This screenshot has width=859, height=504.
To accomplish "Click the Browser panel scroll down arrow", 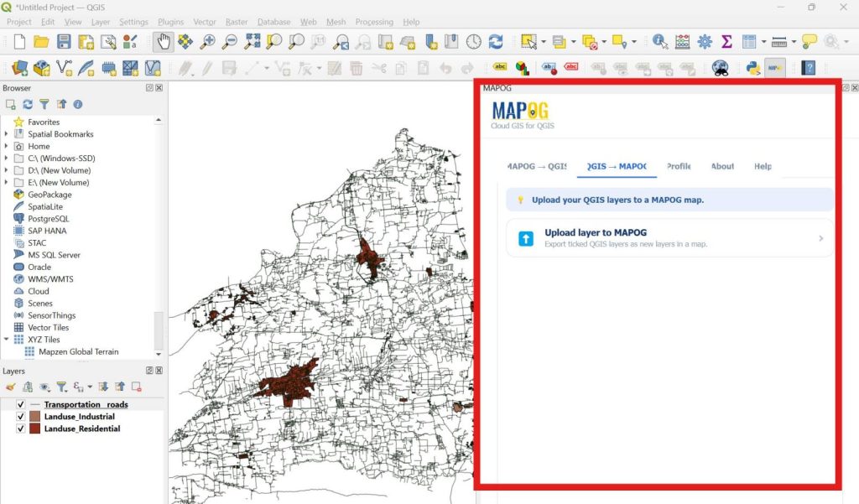I will (159, 354).
